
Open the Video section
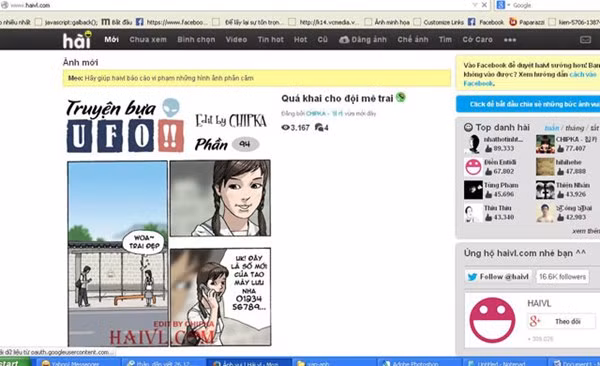(236, 39)
